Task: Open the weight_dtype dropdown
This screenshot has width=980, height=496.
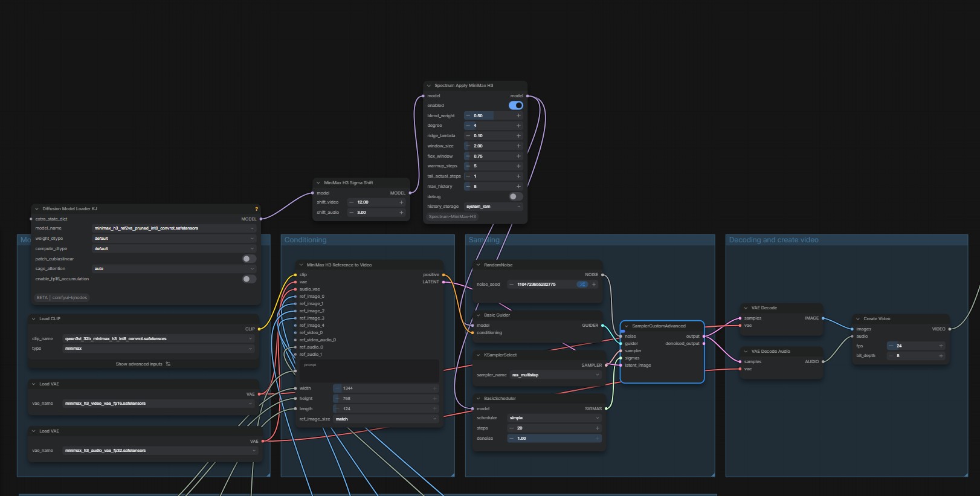Action: (x=174, y=239)
